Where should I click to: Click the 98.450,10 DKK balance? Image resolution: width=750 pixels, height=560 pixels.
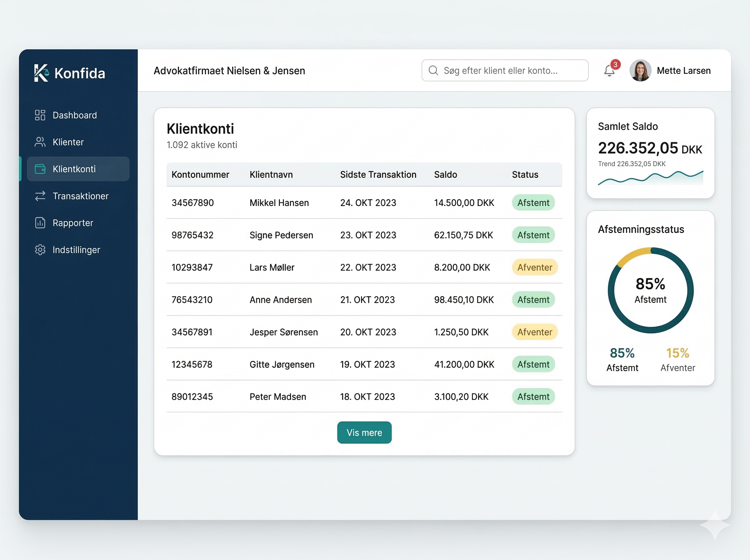coord(464,300)
